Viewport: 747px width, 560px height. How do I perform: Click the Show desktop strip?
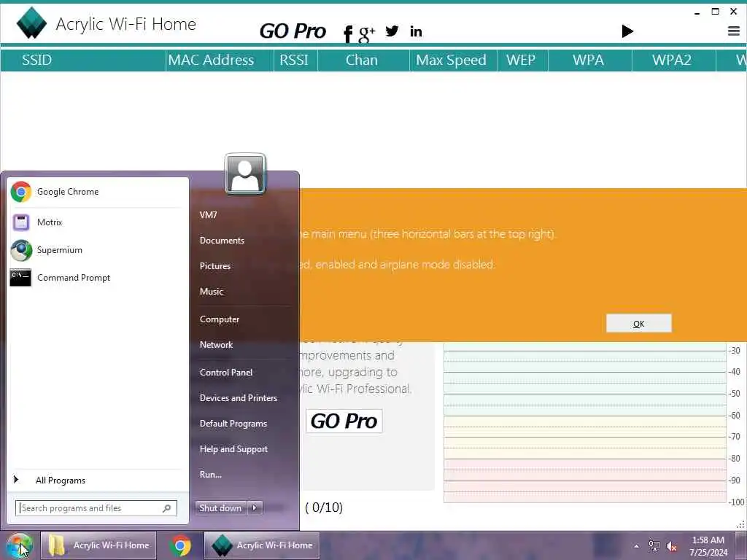point(741,545)
